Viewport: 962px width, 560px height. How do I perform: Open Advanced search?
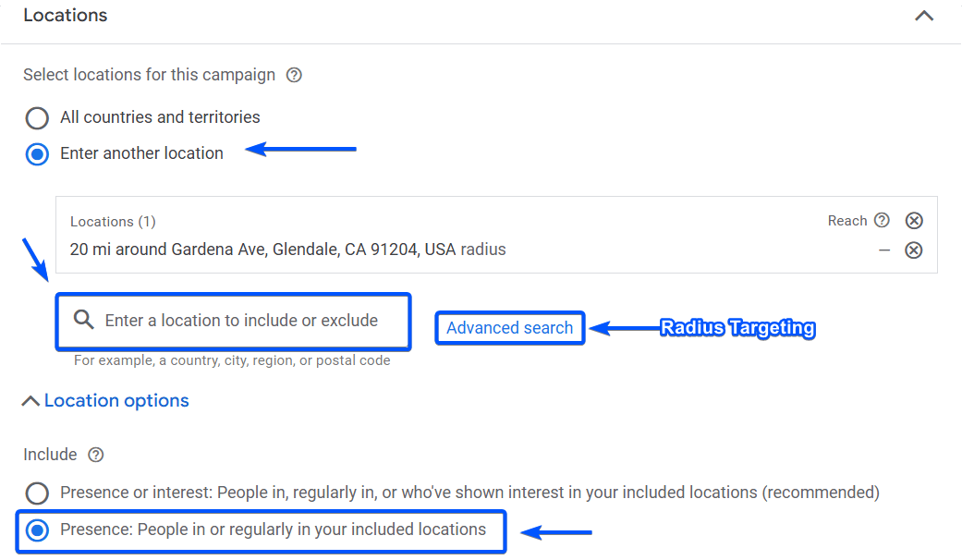coord(509,328)
